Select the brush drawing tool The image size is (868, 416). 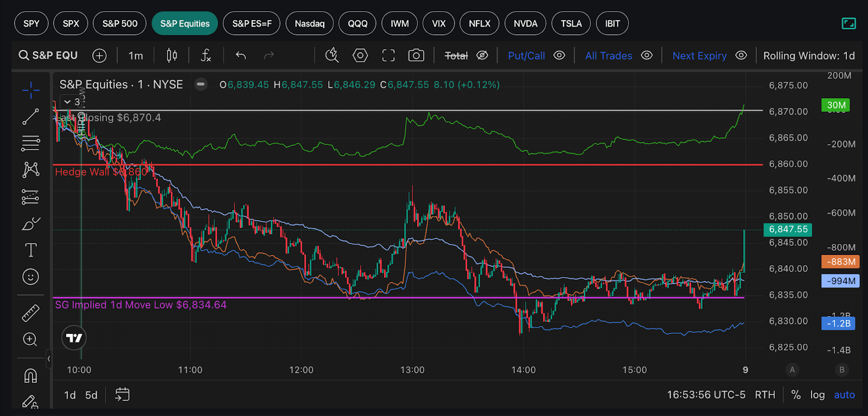click(x=31, y=223)
